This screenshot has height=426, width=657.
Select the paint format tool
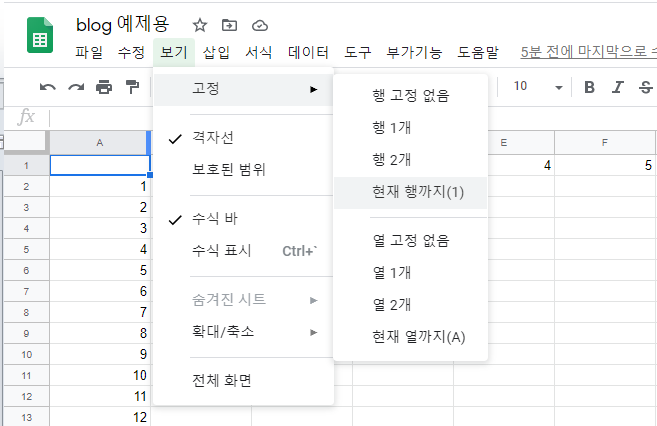point(132,87)
